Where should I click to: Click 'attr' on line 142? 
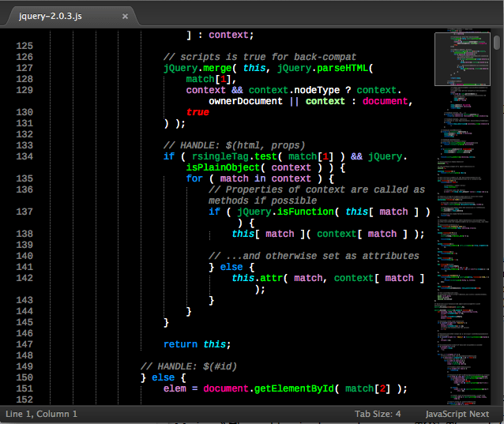[x=271, y=278]
